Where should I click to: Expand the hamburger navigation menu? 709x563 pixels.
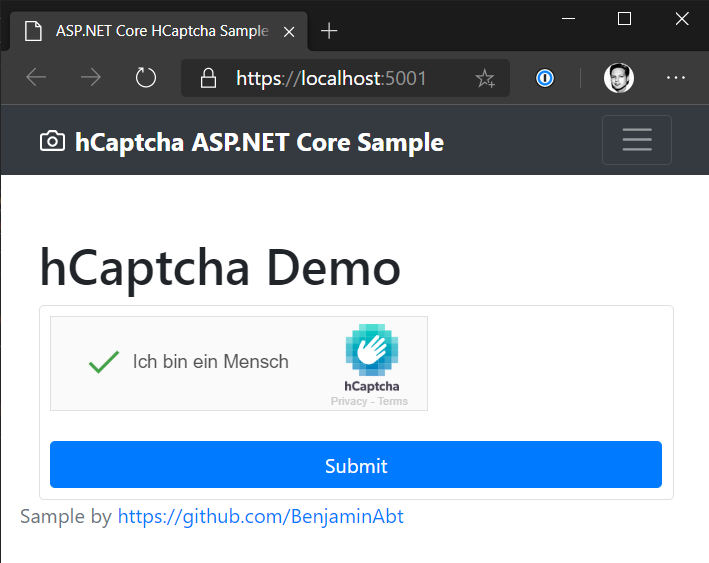point(637,140)
